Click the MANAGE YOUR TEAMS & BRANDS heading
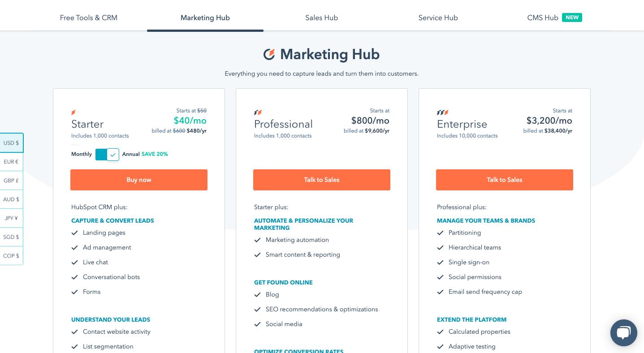Screen dimensions: 644x353 (x=486, y=221)
